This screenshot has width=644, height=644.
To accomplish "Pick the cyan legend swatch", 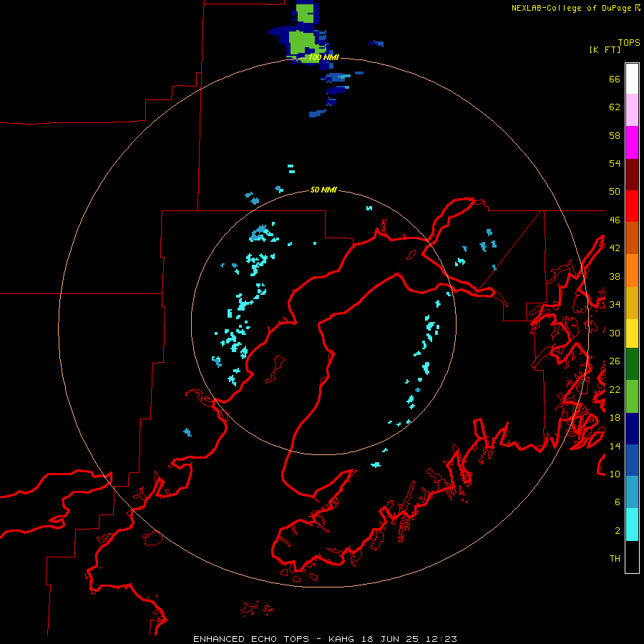I will (x=632, y=525).
